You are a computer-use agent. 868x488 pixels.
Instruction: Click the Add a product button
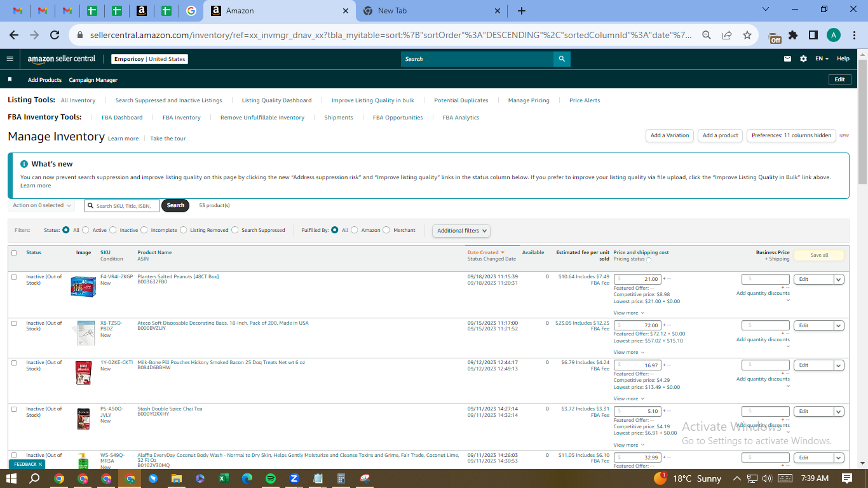coord(721,135)
